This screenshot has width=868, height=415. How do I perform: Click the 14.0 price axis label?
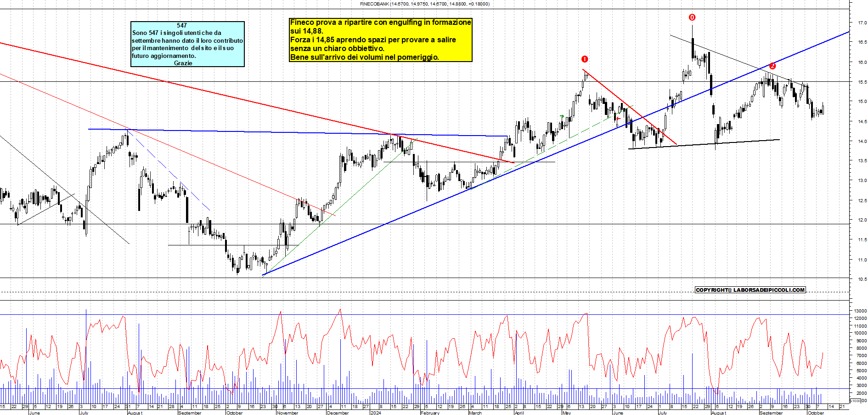[862, 141]
